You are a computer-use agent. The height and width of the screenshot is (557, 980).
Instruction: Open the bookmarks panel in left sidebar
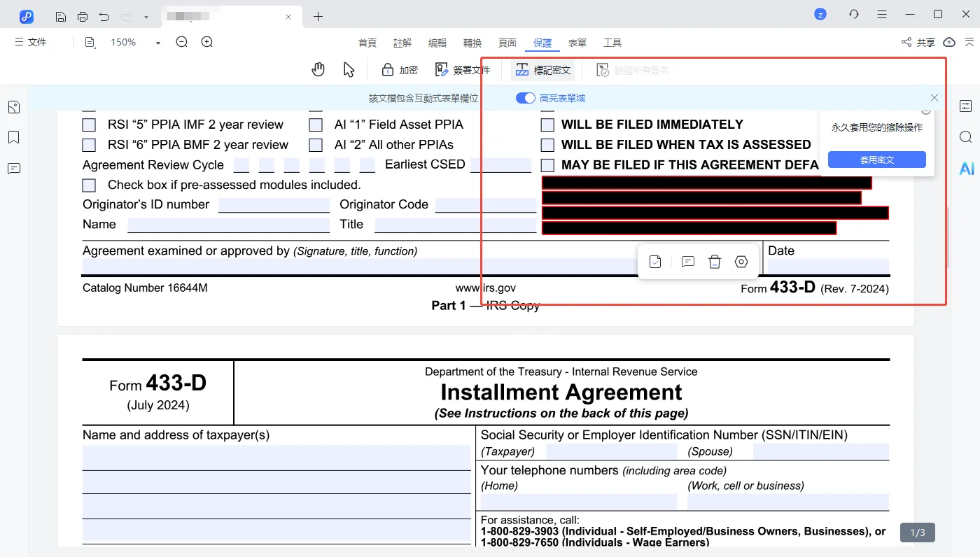13,137
